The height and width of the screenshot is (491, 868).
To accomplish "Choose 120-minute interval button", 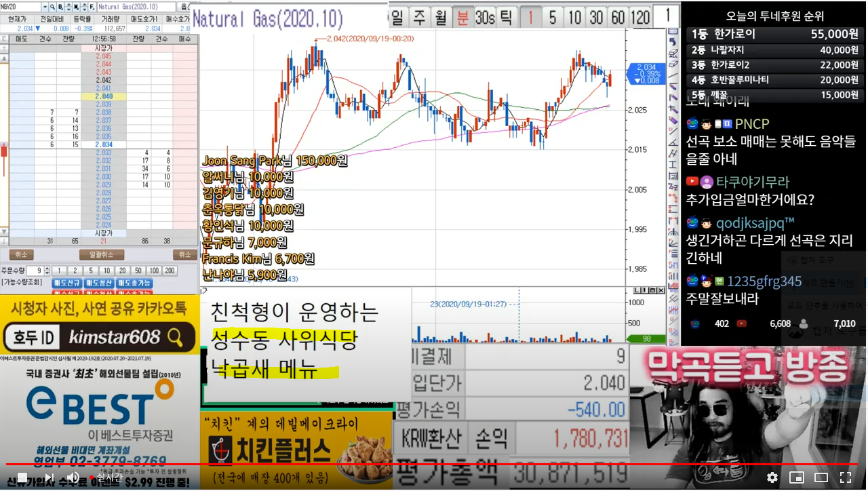I will click(x=639, y=16).
